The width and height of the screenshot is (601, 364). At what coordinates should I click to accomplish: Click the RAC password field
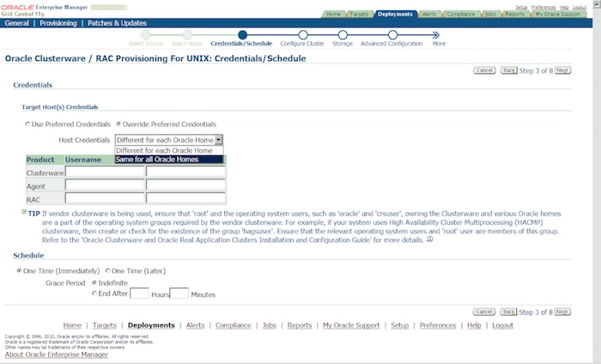(186, 198)
